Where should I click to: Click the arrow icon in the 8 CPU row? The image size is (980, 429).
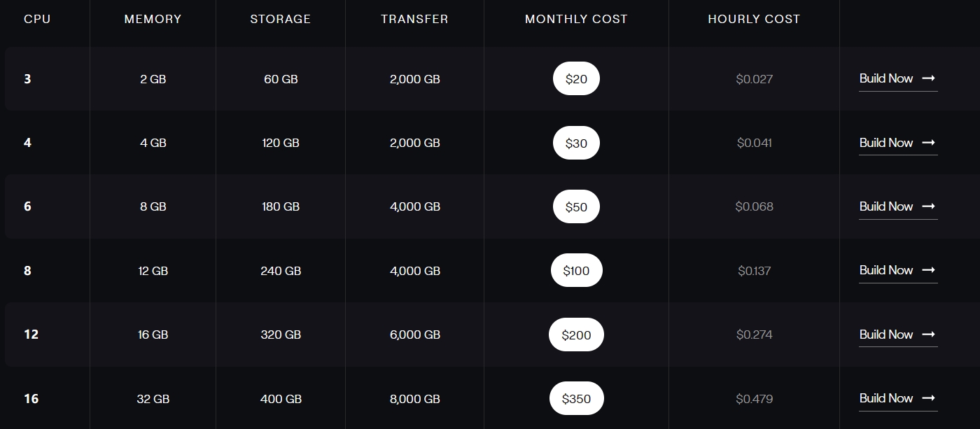(929, 270)
